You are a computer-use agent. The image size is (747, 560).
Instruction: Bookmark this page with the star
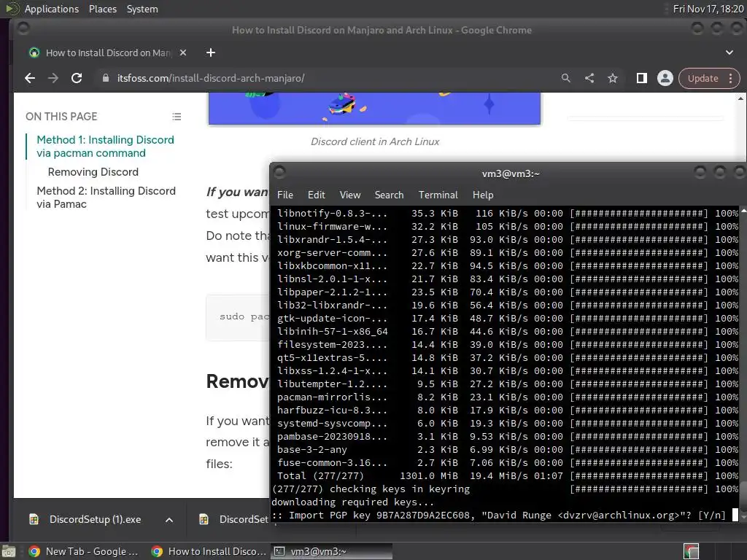coord(613,78)
